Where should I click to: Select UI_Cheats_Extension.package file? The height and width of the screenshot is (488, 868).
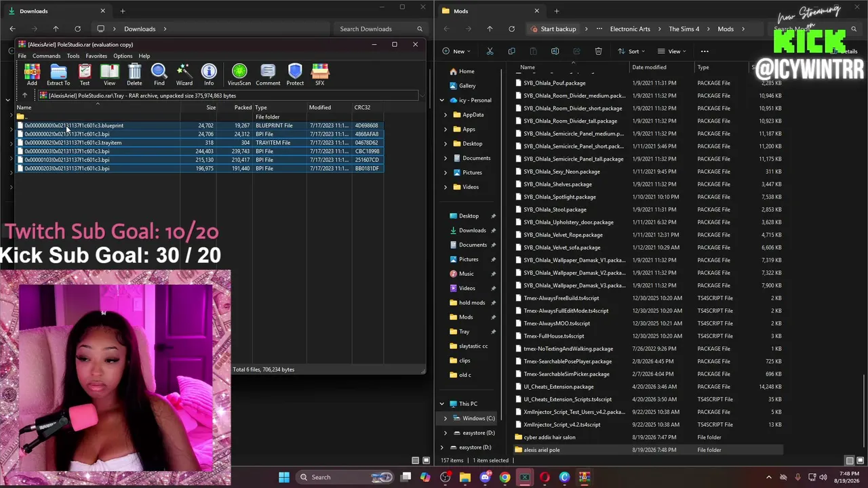[649, 387]
